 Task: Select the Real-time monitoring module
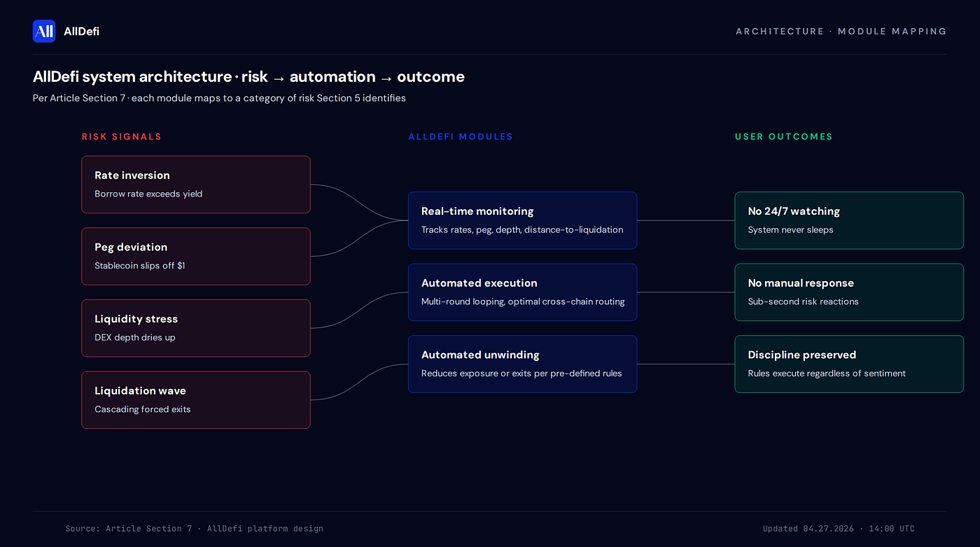[x=523, y=220]
